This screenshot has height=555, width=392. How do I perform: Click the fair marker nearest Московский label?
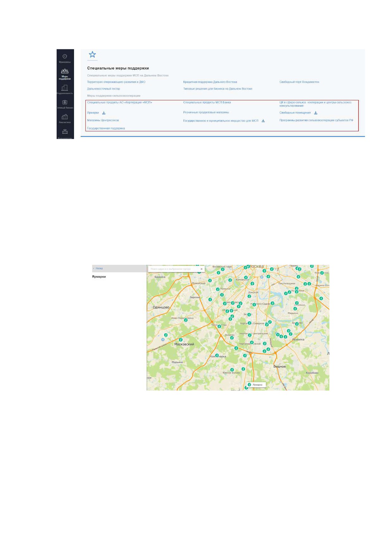pyautogui.click(x=181, y=340)
